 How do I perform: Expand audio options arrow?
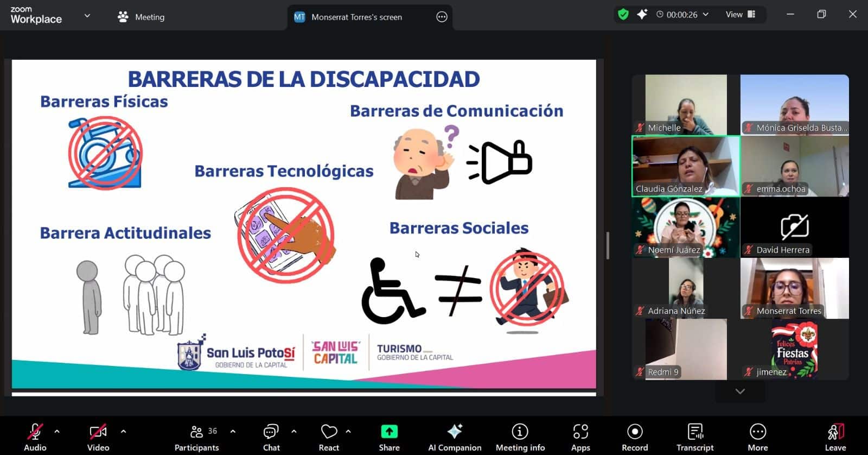[x=57, y=432]
